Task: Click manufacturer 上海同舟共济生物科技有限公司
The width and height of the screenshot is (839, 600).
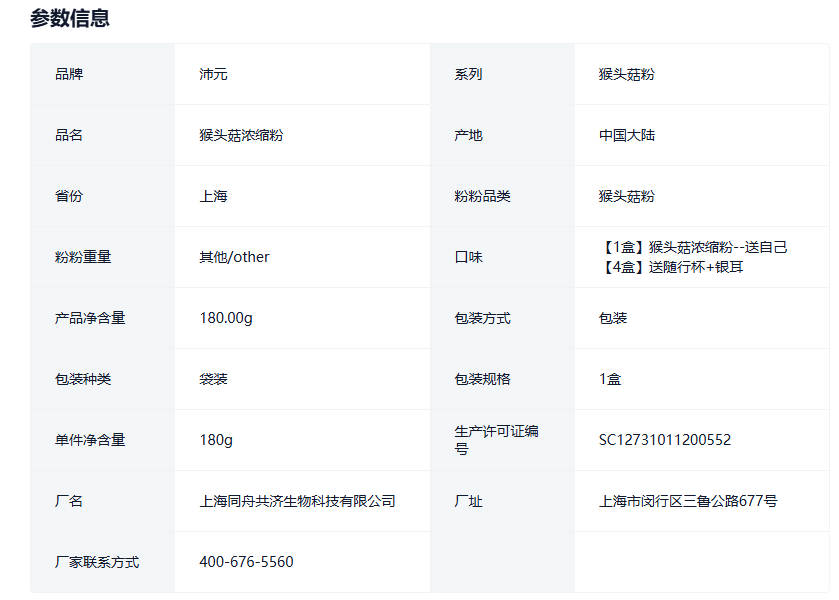Action: coord(297,501)
